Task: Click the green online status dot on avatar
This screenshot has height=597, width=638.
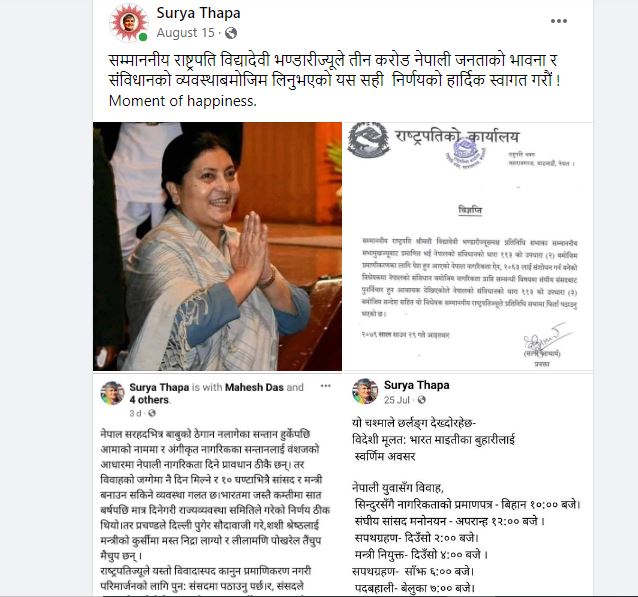Action: (142, 37)
